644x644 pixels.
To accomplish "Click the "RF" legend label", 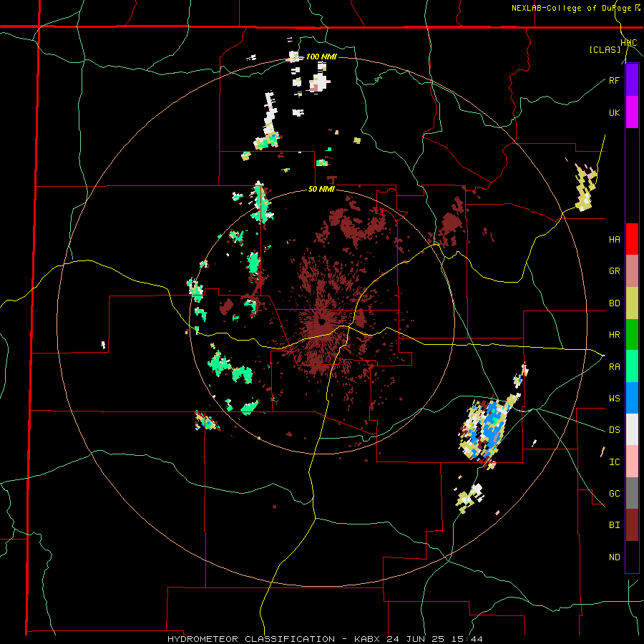I will tap(614, 80).
